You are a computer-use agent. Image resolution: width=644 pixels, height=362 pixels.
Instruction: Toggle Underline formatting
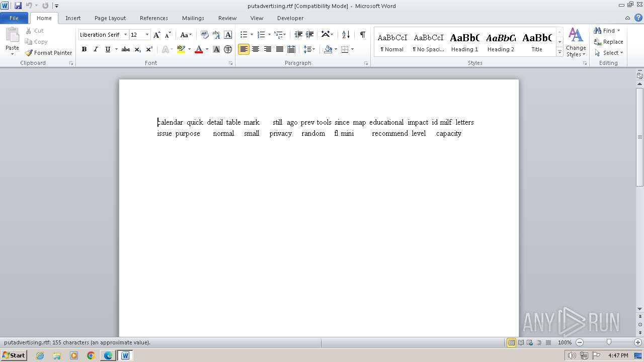(107, 49)
